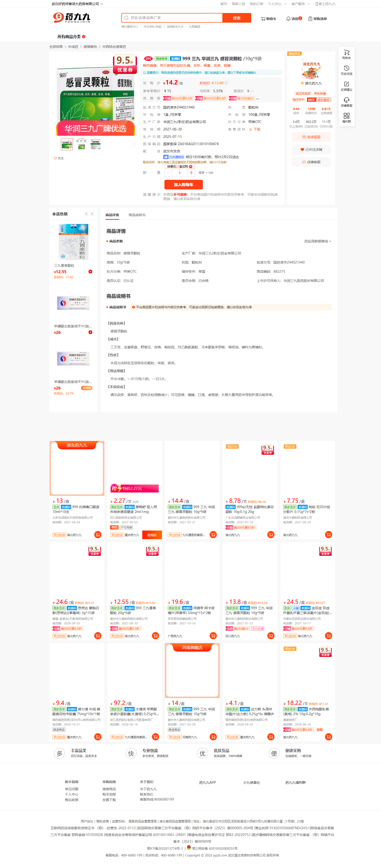Click the 进店逛逛 store visit button

point(311,137)
